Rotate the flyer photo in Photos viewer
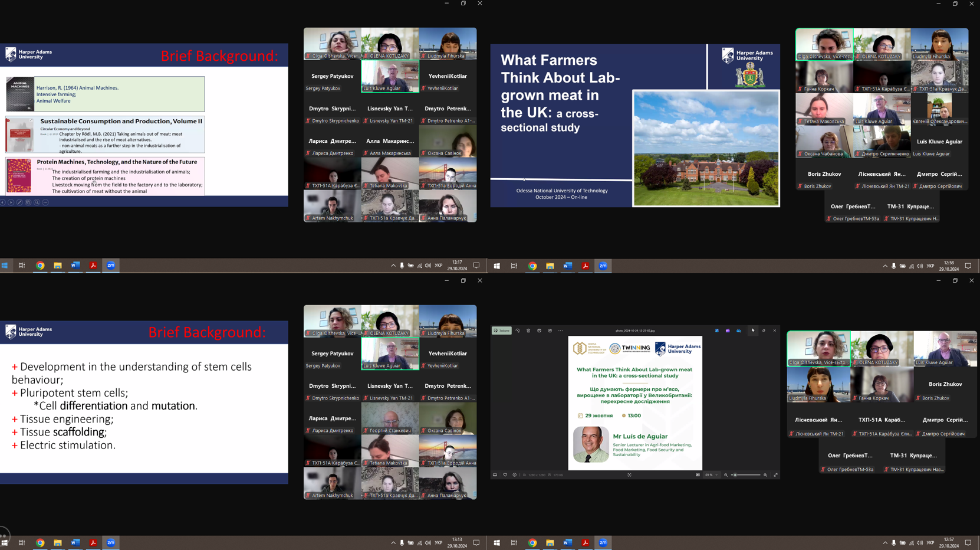This screenshot has width=980, height=550. pos(518,330)
